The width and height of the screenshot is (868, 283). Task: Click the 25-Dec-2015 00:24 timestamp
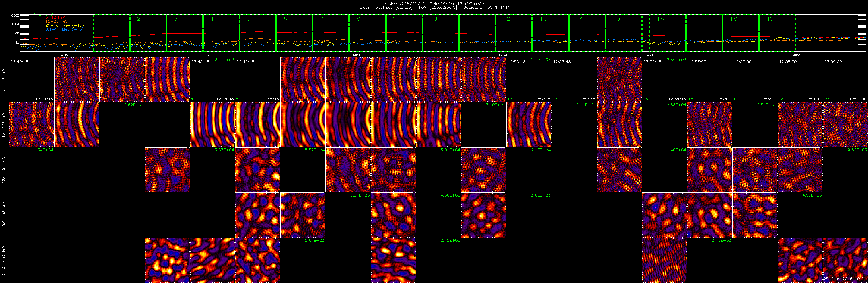pyautogui.click(x=844, y=279)
